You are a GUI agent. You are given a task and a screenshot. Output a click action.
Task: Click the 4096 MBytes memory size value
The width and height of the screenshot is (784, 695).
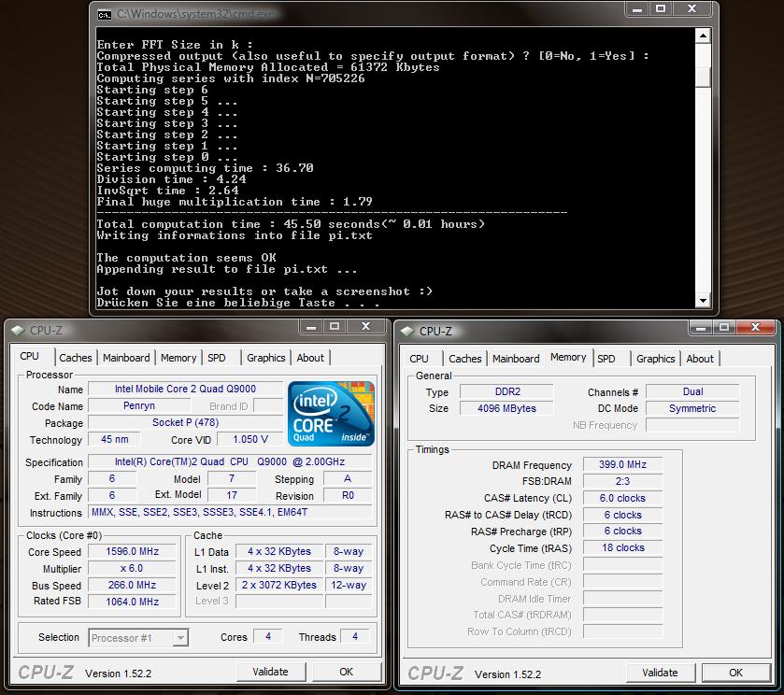[x=507, y=408]
